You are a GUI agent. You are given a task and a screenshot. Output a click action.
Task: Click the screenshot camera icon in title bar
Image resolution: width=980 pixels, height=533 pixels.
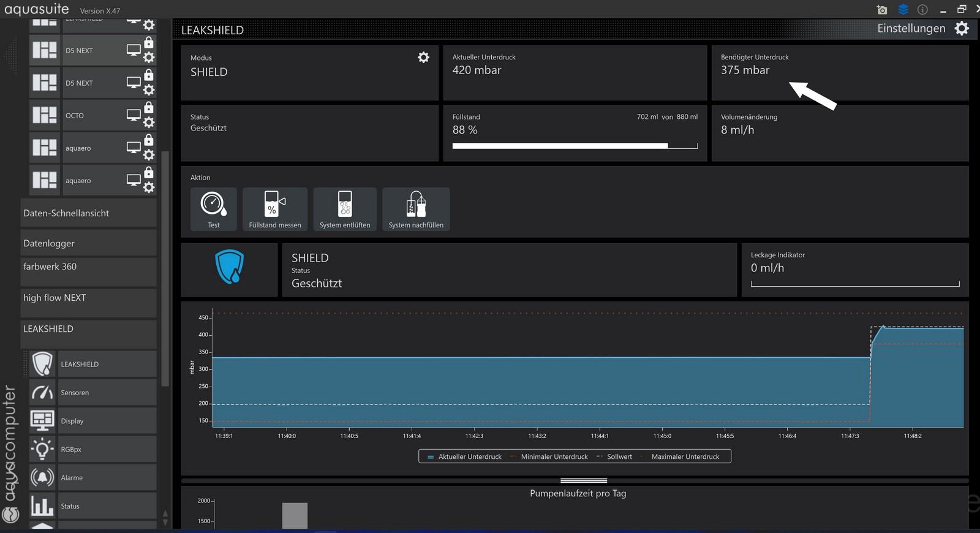(882, 10)
